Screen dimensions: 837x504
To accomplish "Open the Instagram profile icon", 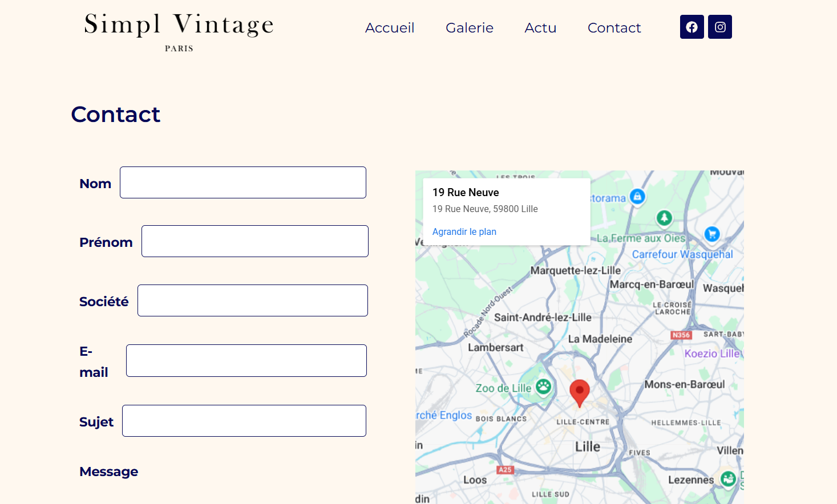I will 720,27.
